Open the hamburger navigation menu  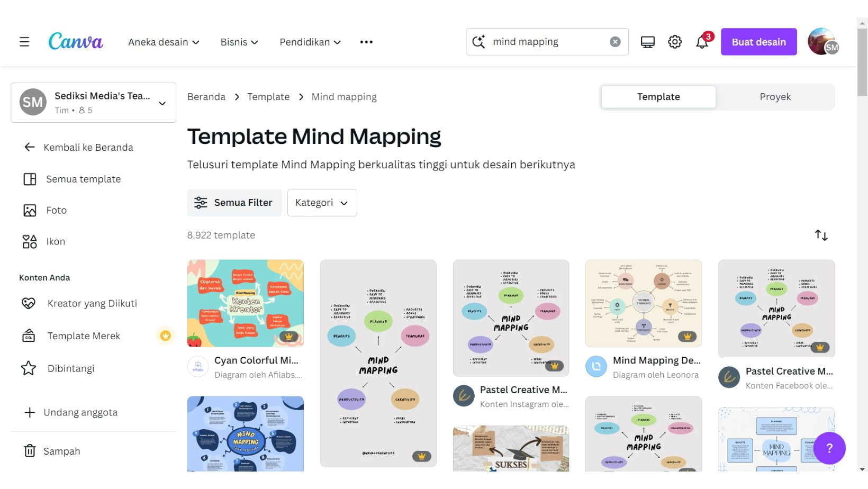24,42
